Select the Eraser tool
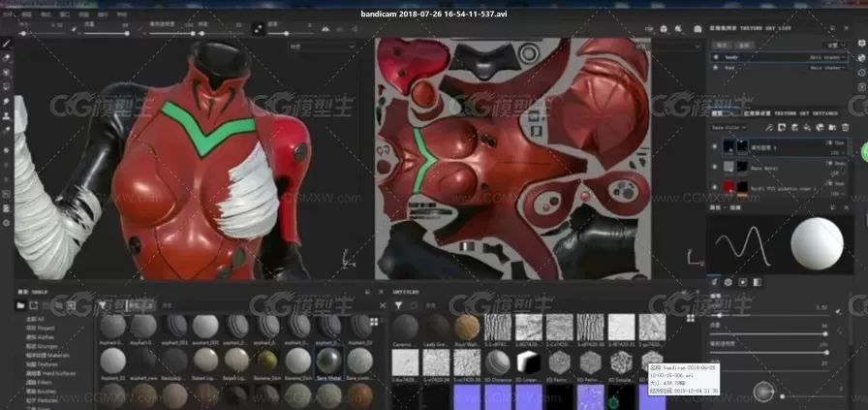This screenshot has width=868, height=410. [7, 57]
